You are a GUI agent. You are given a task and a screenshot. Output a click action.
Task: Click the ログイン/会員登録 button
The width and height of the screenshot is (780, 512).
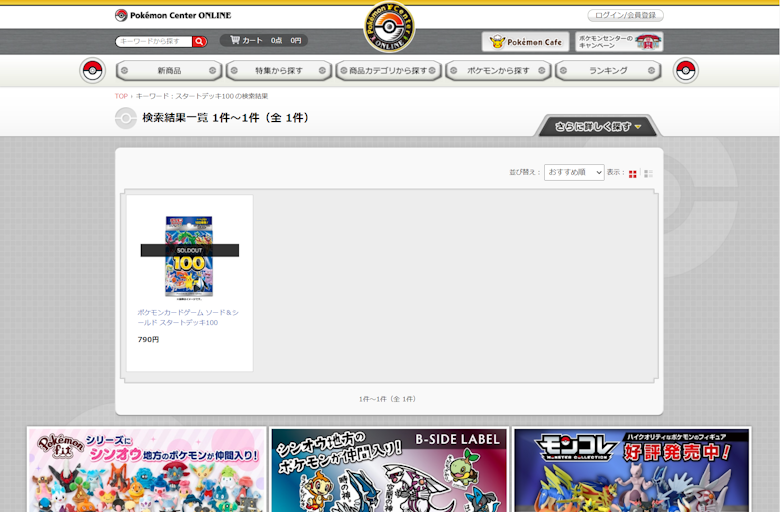tap(625, 15)
